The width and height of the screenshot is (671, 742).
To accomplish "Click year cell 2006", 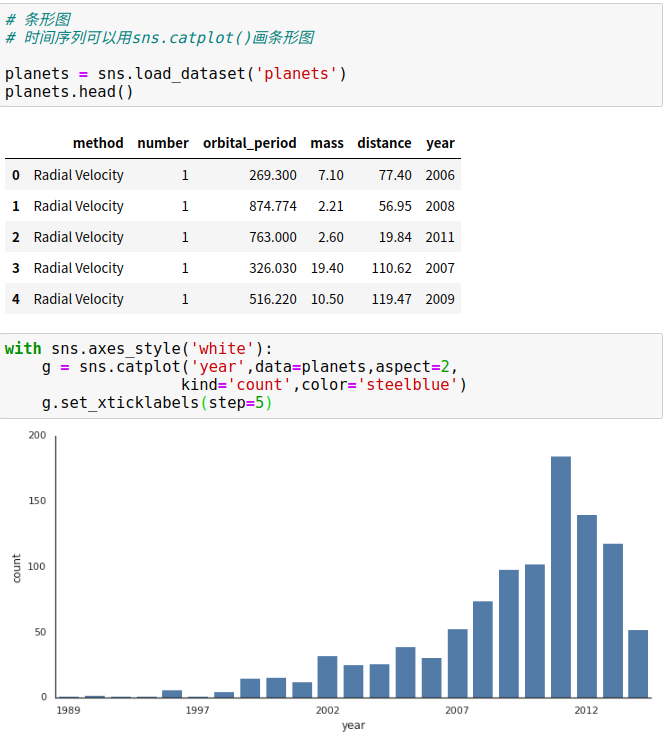I will point(440,175).
